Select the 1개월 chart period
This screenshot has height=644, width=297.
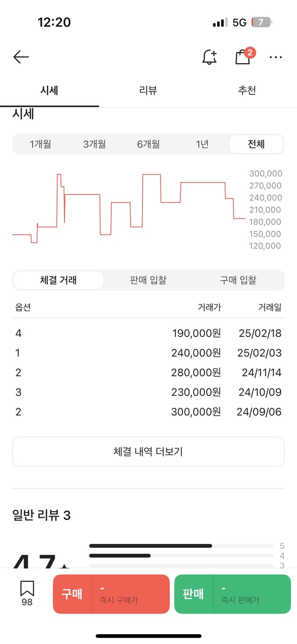click(x=40, y=144)
